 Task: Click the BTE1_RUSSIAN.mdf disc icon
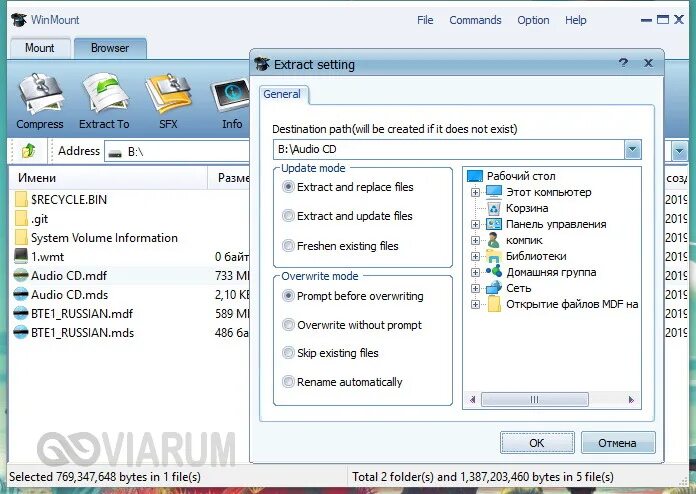(x=21, y=313)
